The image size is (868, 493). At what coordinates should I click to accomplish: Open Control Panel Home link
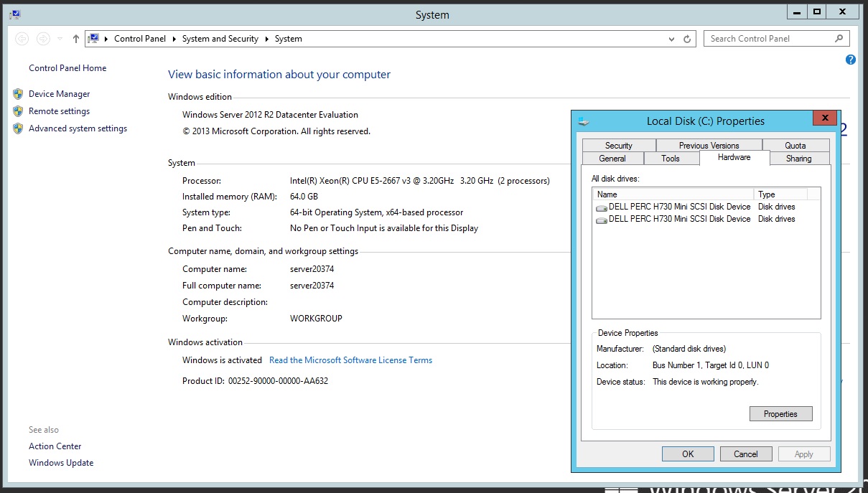pyautogui.click(x=67, y=68)
